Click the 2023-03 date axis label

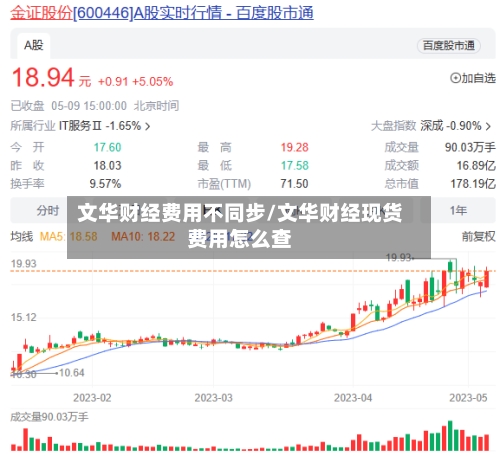click(x=214, y=398)
